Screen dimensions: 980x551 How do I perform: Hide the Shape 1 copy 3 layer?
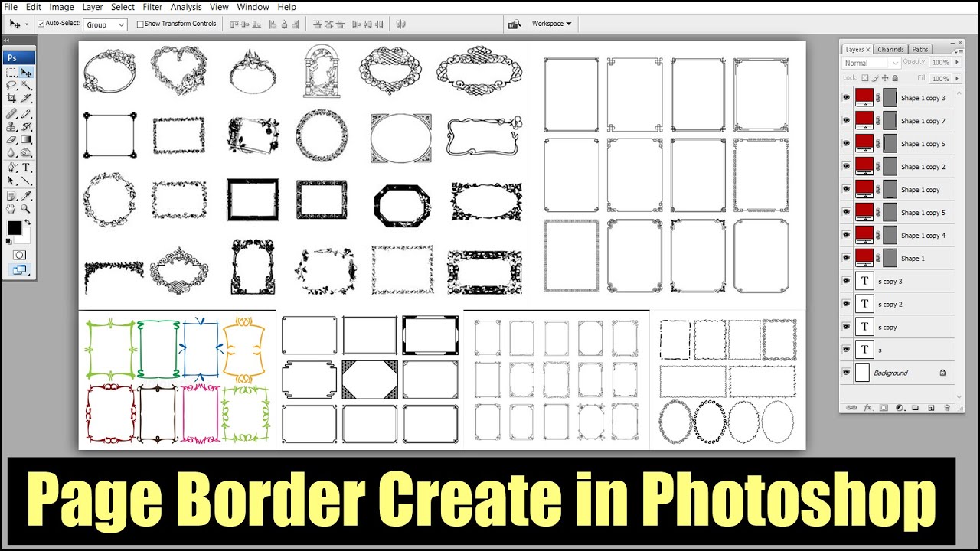coord(846,98)
